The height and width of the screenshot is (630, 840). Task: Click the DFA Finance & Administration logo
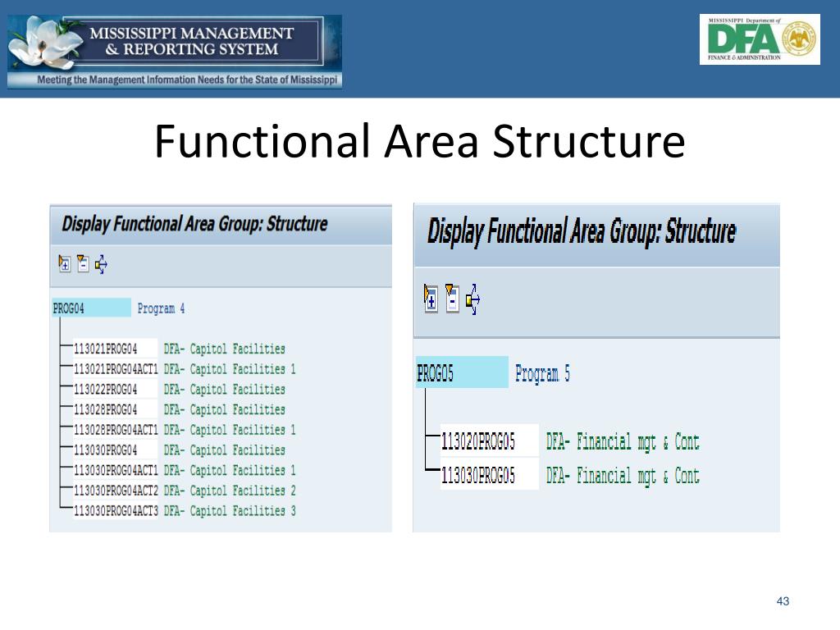[760, 39]
